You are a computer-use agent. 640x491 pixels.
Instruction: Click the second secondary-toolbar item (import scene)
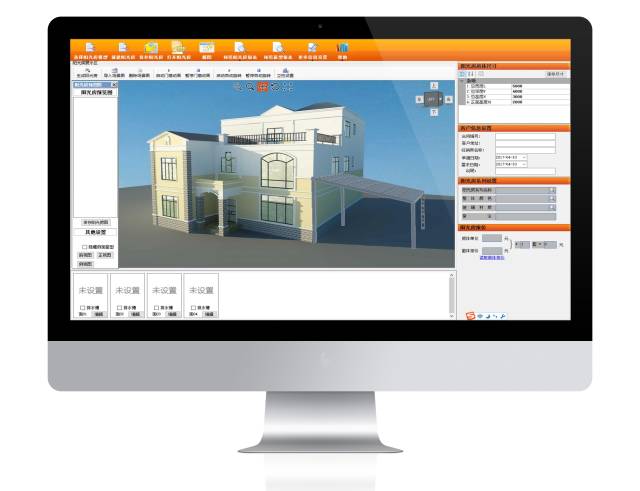[x=114, y=73]
